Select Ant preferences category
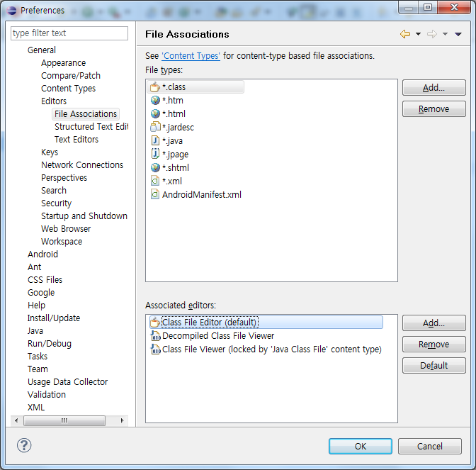Screen dimensions: 476x470 pyautogui.click(x=34, y=267)
